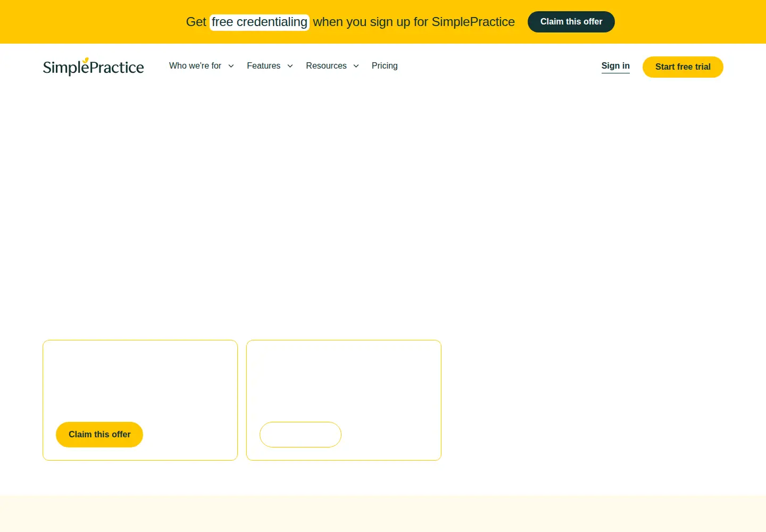Click the SimplePractice logo
This screenshot has width=766, height=532.
tap(93, 67)
